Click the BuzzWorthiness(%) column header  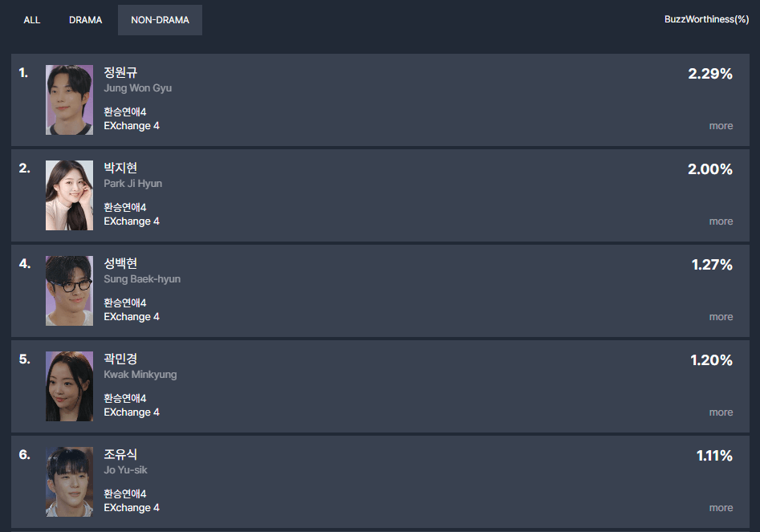pyautogui.click(x=706, y=20)
